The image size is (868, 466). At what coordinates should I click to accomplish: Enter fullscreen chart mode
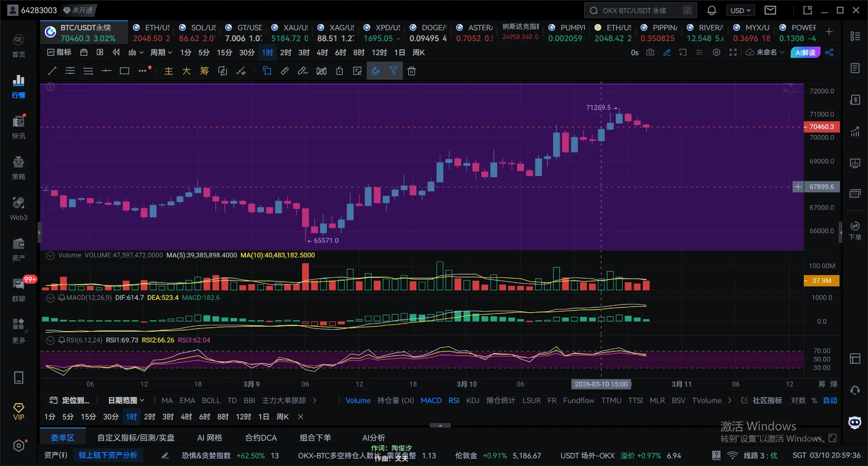coord(733,52)
